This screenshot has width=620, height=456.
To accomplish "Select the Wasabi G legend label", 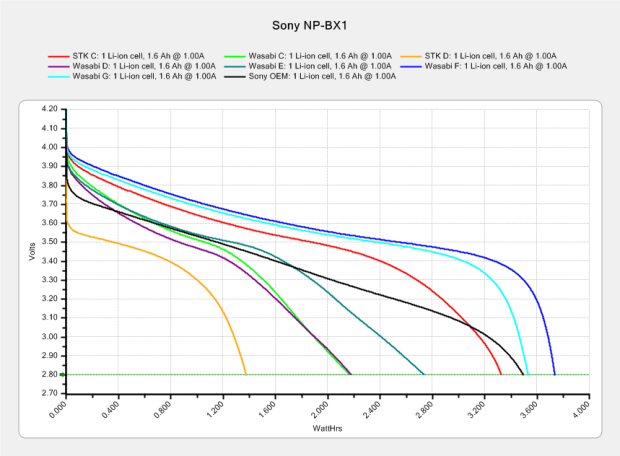I will pos(144,76).
